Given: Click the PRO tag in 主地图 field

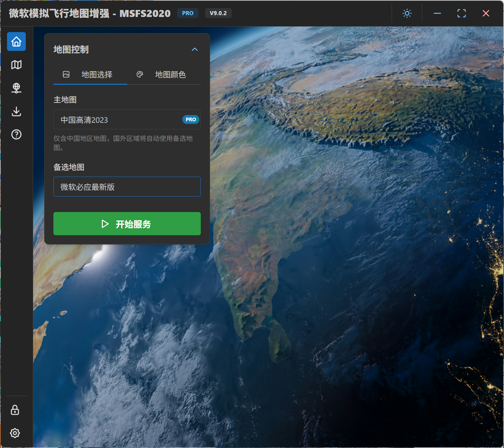Looking at the screenshot, I should pos(191,119).
